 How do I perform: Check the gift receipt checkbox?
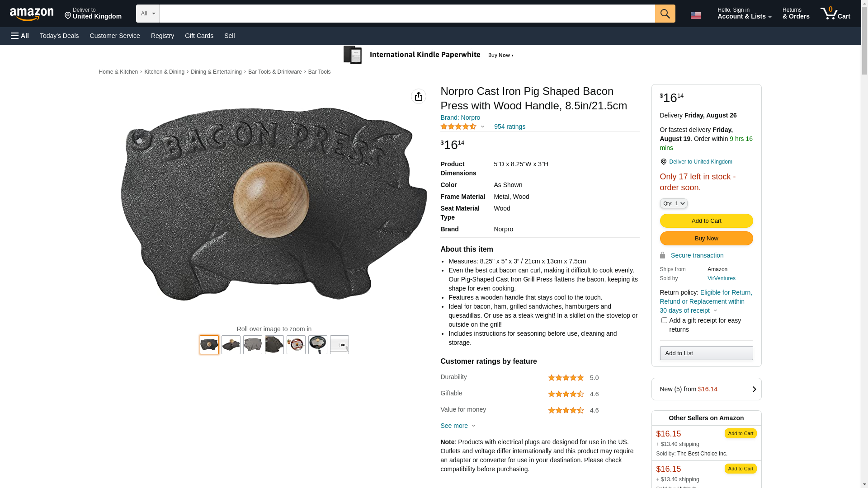tap(664, 320)
